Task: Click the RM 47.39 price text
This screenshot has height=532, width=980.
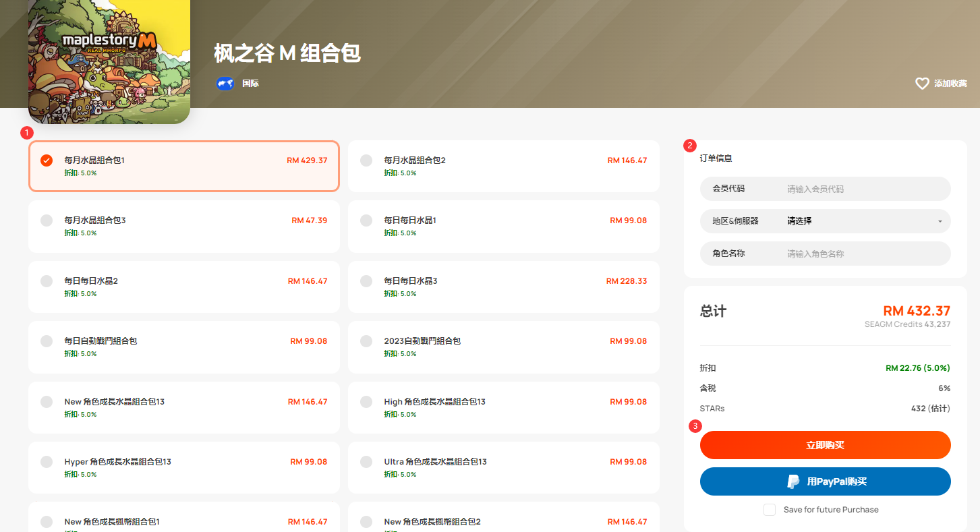Action: point(310,220)
